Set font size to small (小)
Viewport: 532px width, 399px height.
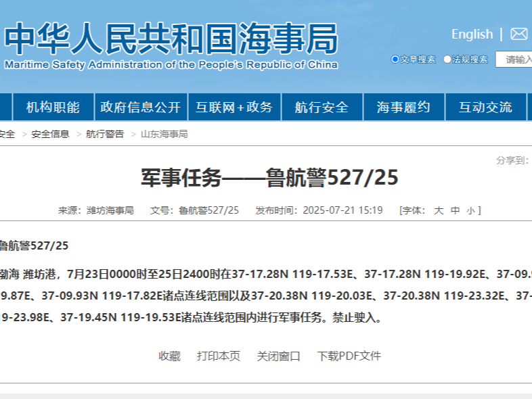tap(470, 210)
